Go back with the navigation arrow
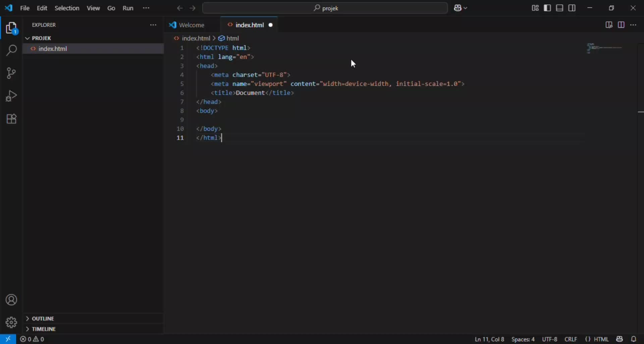 click(180, 8)
